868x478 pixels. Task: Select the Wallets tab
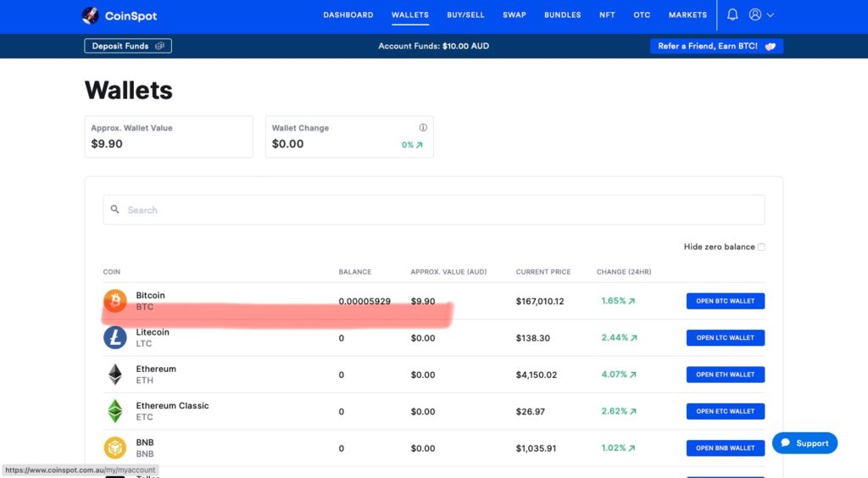410,15
